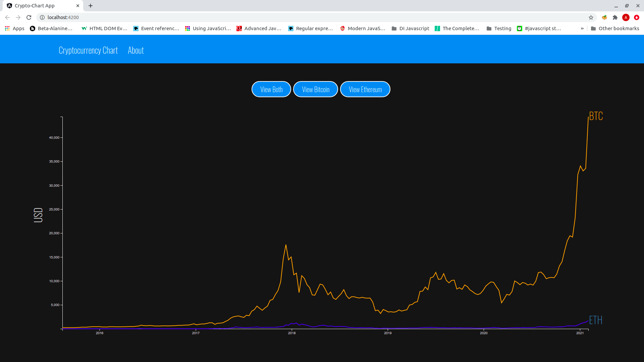Open the browser extensions puzzle icon
644x362 pixels.
615,17
